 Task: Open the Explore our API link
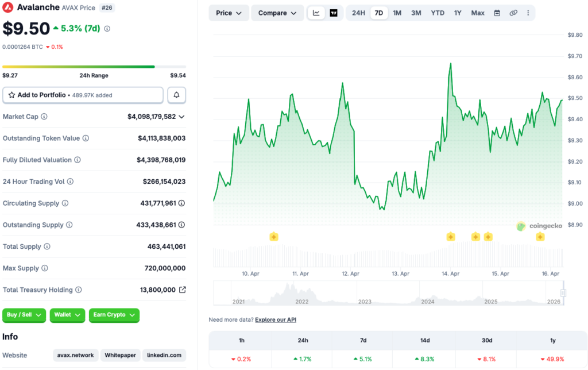coord(276,319)
